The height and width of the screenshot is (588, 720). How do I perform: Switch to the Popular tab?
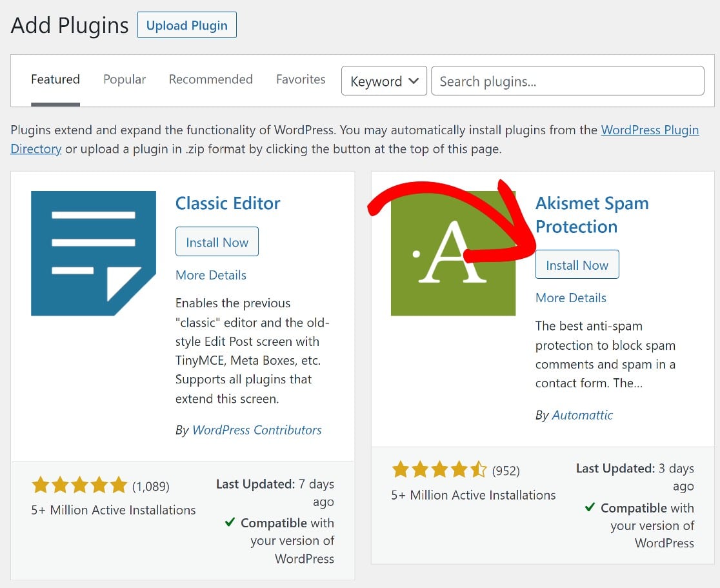tap(125, 79)
